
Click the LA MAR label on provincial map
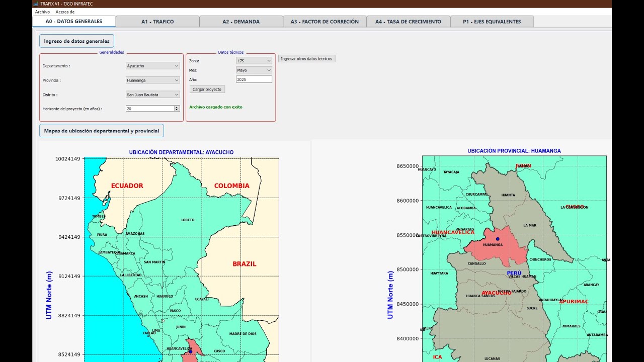(x=530, y=225)
